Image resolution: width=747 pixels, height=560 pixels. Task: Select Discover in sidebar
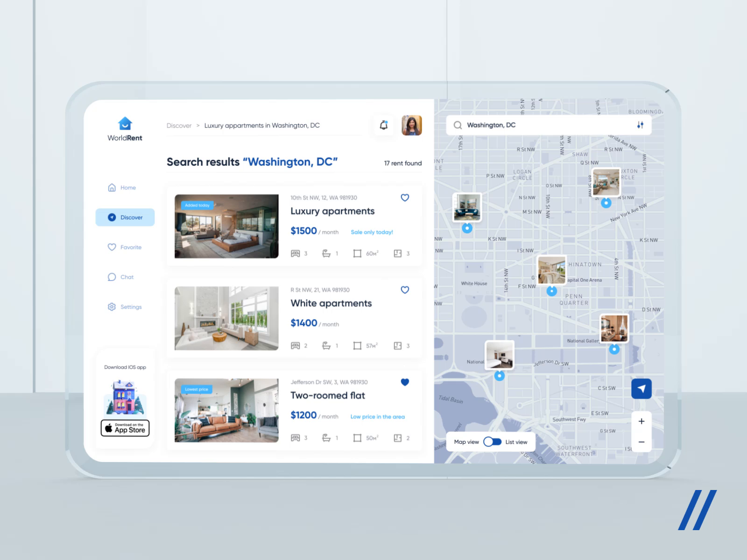[x=125, y=217]
